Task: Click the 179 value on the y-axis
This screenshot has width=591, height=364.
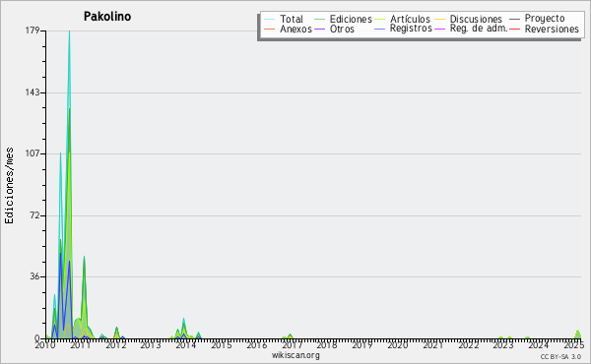Action: (x=33, y=30)
